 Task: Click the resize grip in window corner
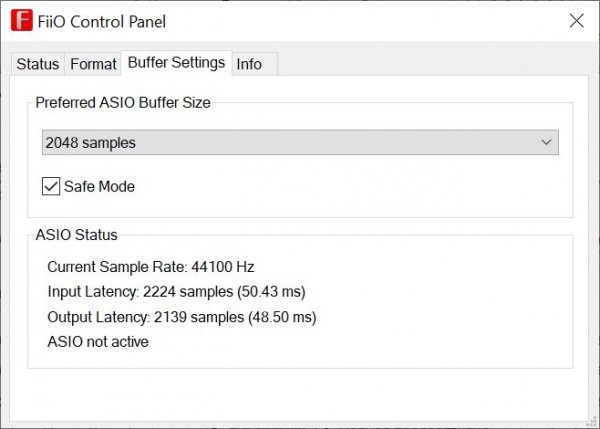(x=591, y=421)
